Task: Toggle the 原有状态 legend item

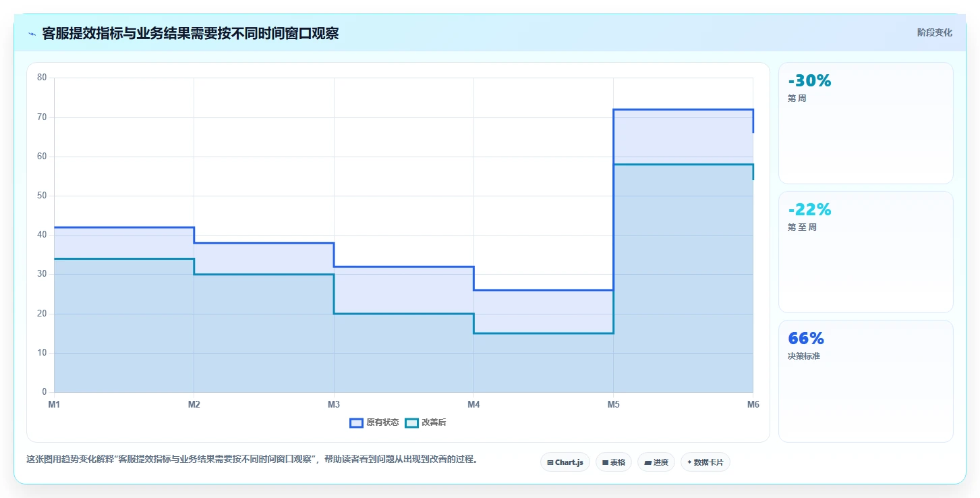Action: (x=374, y=422)
